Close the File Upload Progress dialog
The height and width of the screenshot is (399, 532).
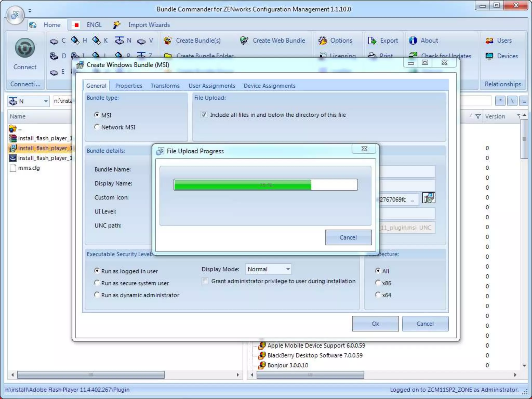click(364, 149)
